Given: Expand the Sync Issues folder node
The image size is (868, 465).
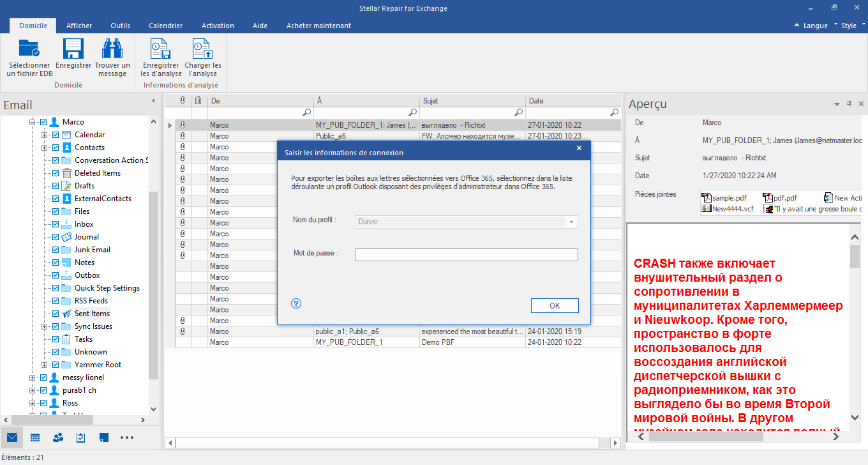Looking at the screenshot, I should tap(44, 326).
